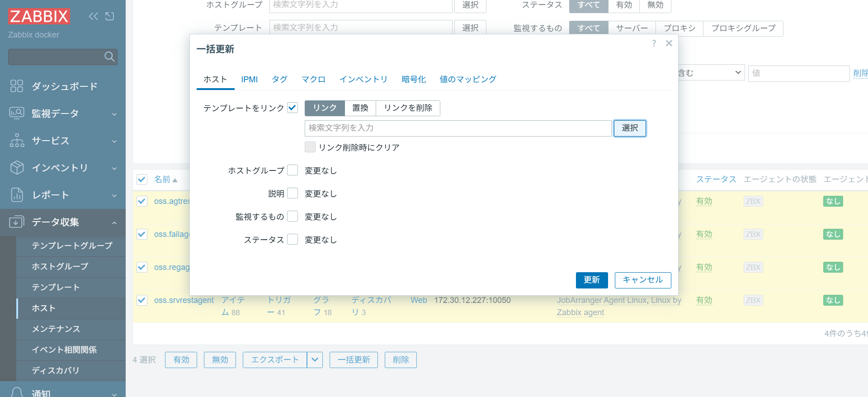Click 一括更新 button below table

click(x=354, y=360)
